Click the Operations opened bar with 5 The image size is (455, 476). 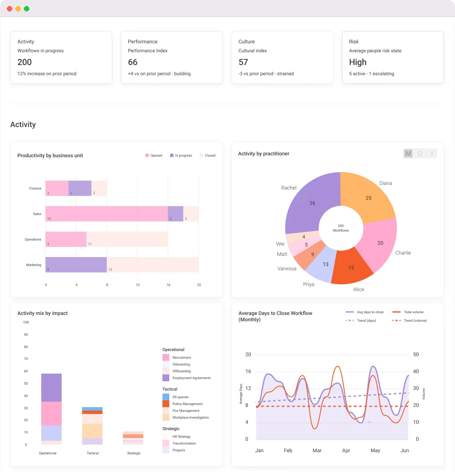66,239
